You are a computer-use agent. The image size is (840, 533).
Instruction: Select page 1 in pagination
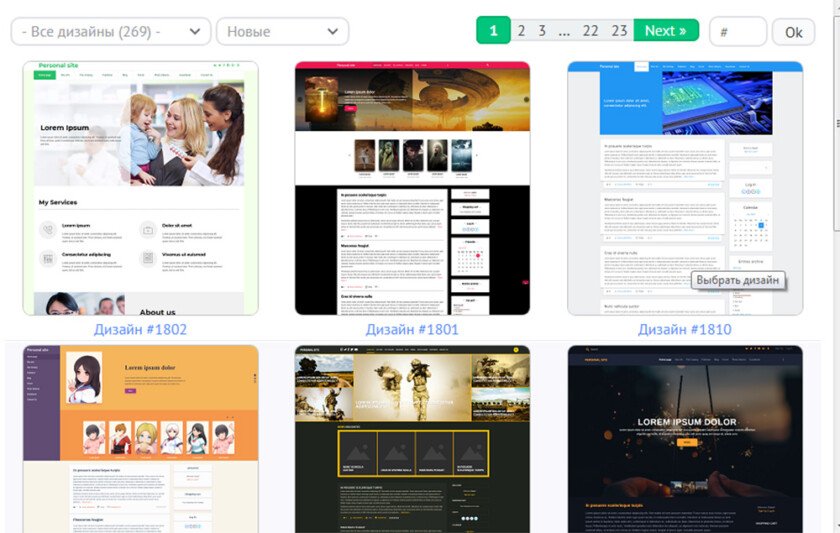click(x=493, y=31)
